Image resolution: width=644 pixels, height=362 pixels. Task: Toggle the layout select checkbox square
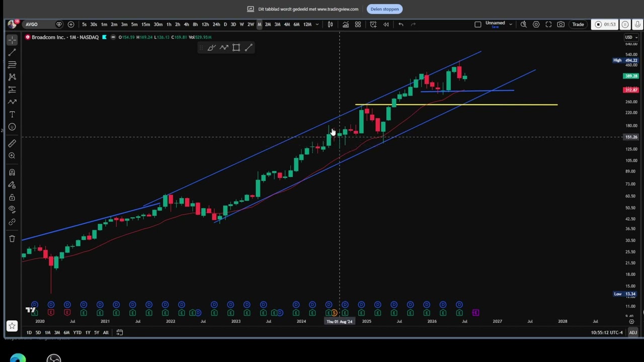[x=478, y=24]
